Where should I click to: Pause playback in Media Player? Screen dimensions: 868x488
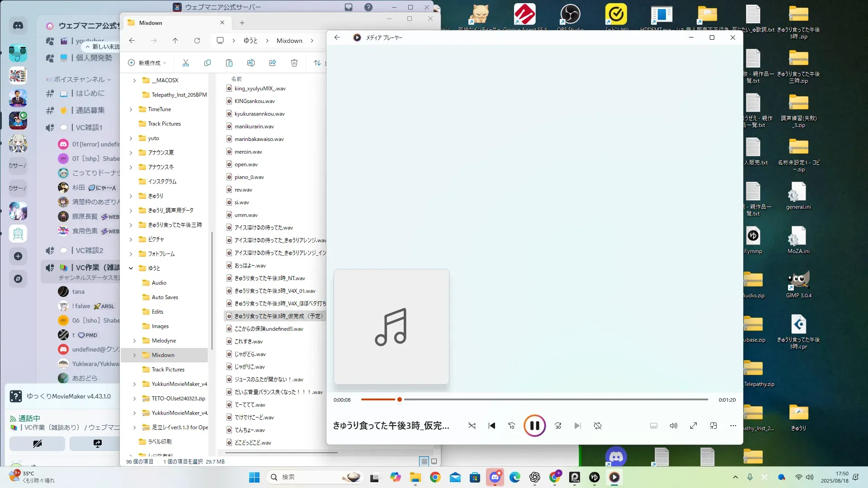point(534,426)
